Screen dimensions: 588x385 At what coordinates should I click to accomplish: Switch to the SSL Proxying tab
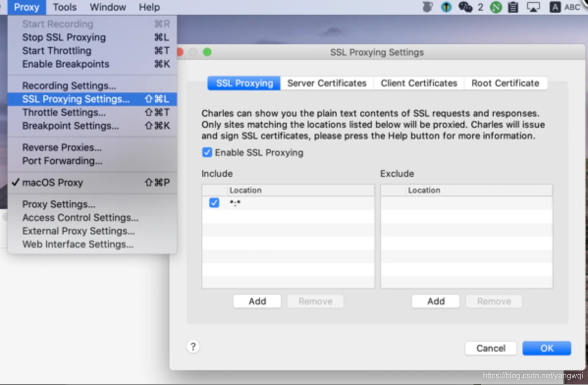tap(244, 83)
